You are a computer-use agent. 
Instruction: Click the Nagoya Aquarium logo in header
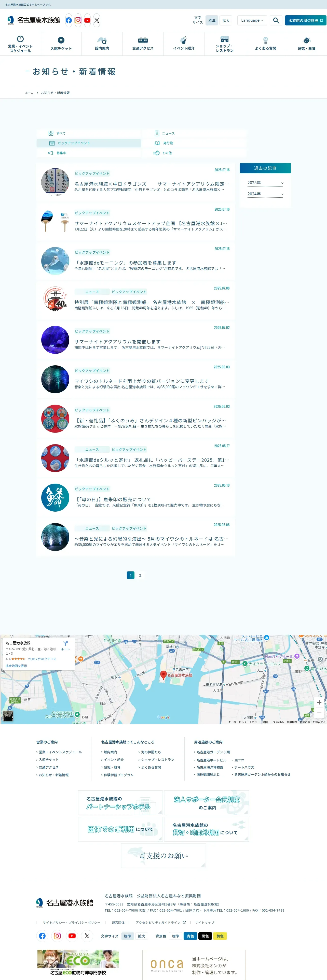[x=34, y=20]
